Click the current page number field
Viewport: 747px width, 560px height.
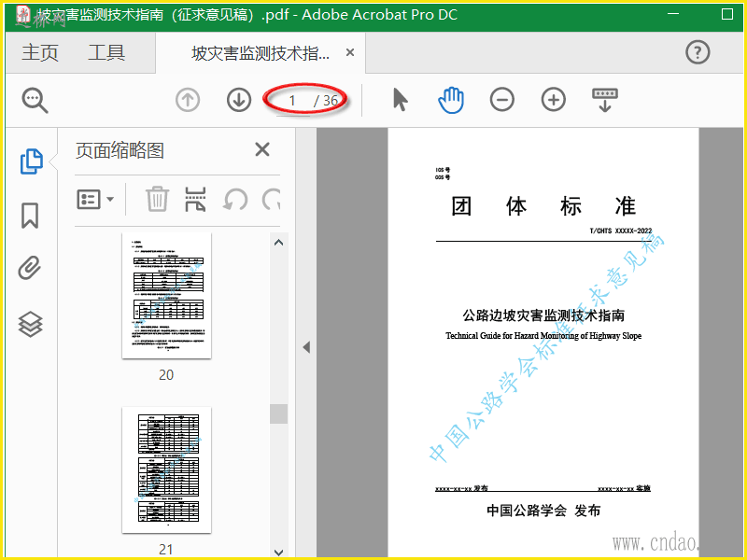point(292,101)
